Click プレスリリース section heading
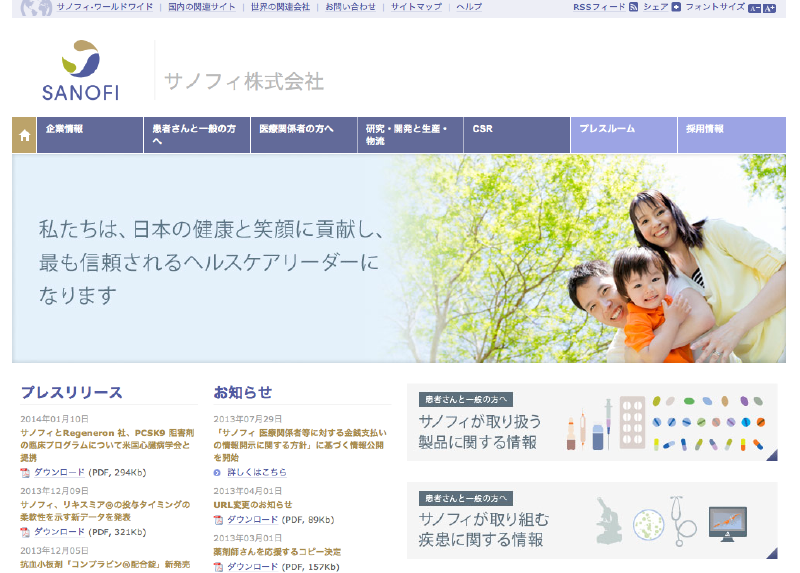This screenshot has width=800, height=573. (x=72, y=393)
